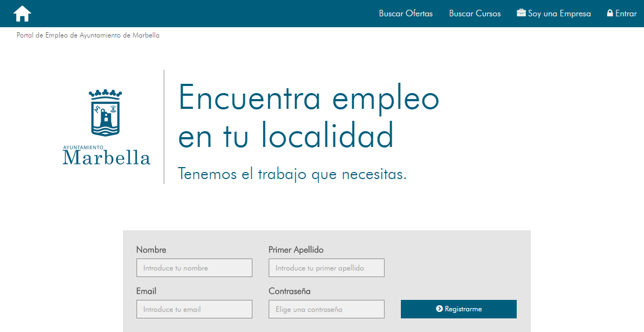Viewport: 644px width, 332px height.
Task: Open the Entrar login link
Action: [x=622, y=14]
